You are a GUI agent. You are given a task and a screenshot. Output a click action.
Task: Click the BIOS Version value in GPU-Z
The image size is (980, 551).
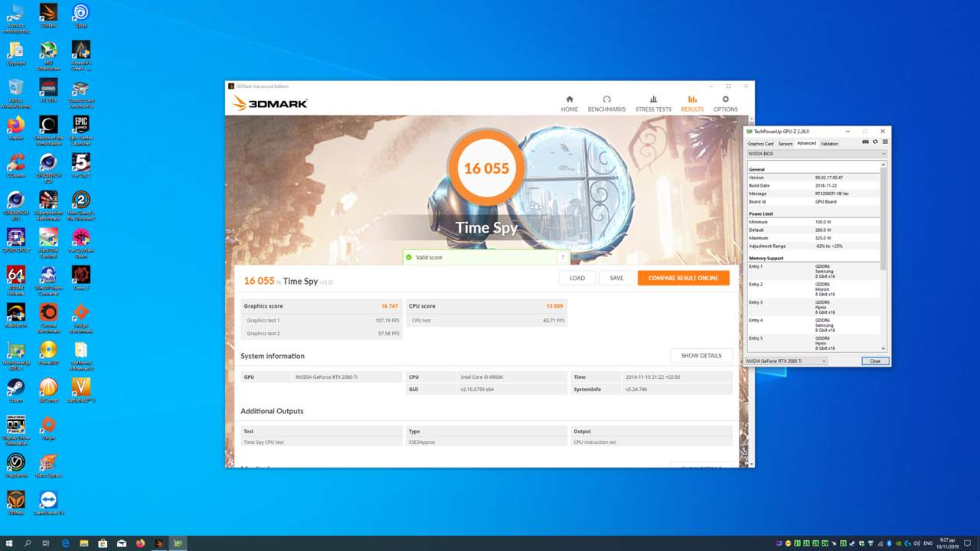829,178
